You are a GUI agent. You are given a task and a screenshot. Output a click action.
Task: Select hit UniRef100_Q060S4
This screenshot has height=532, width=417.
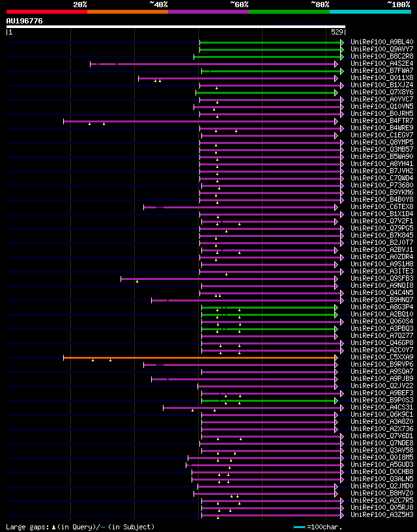click(x=382, y=321)
